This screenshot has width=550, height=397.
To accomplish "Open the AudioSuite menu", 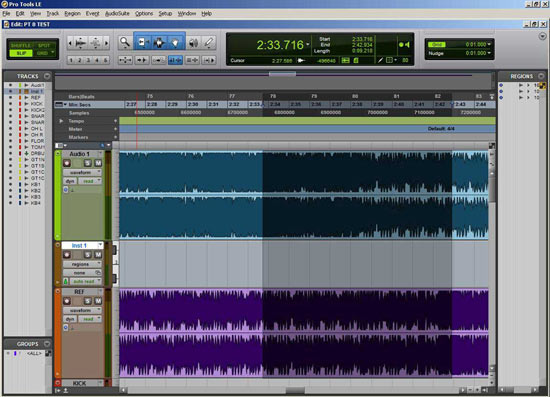I will click(x=117, y=13).
